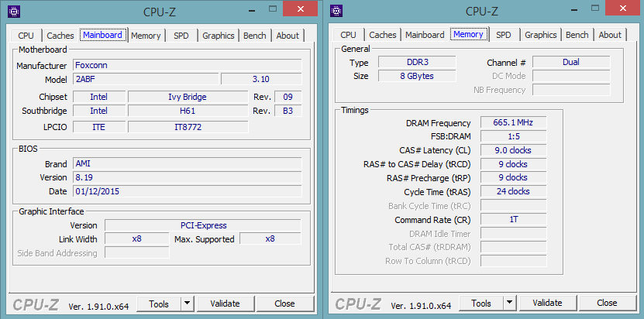Click Close button in left window
The width and height of the screenshot is (644, 319).
click(x=284, y=304)
